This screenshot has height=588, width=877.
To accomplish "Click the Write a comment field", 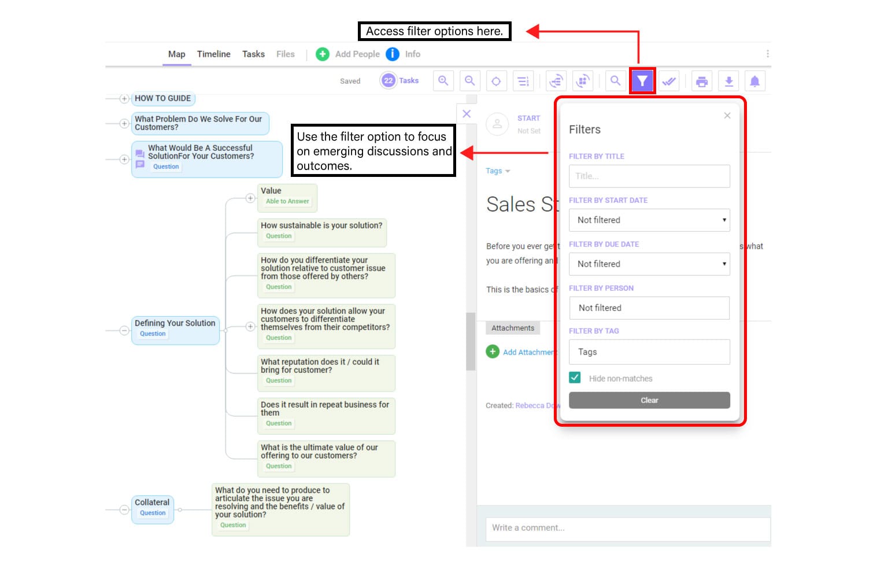I will (x=628, y=527).
